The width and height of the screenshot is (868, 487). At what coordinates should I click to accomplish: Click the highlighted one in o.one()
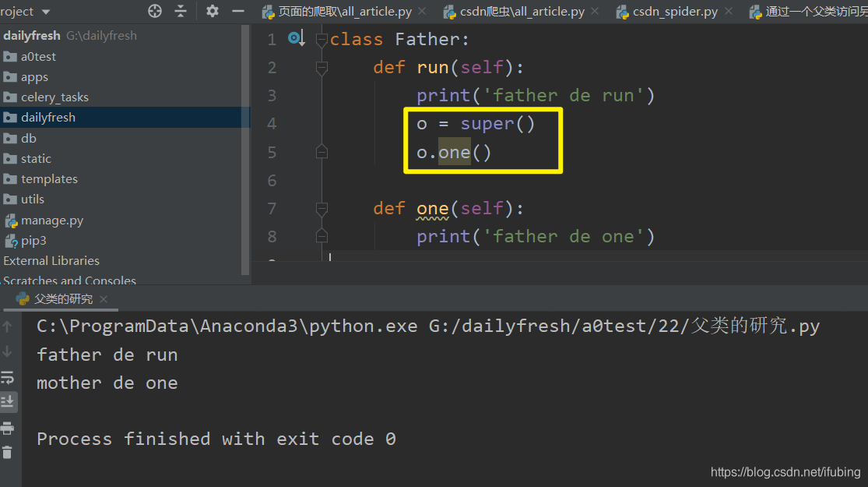pos(454,153)
